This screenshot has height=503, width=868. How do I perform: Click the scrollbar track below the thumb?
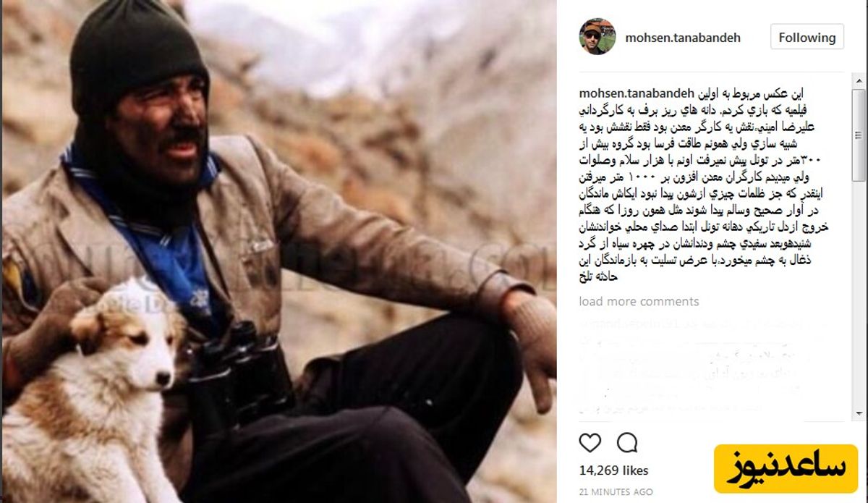(859, 295)
